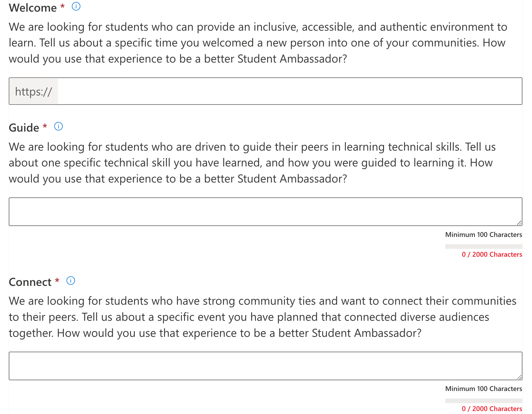Focus the Connect answer text area
532x414 pixels.
coord(266,366)
